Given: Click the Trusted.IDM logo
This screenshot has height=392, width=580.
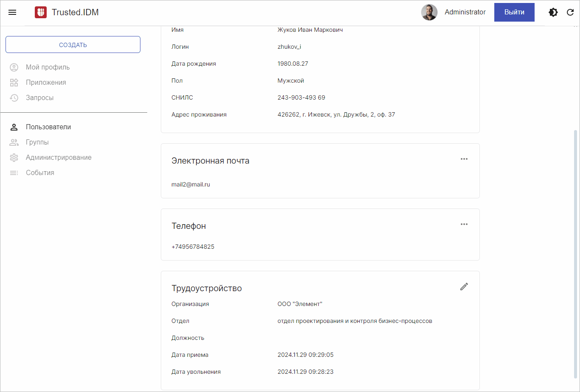Looking at the screenshot, I should click(41, 12).
